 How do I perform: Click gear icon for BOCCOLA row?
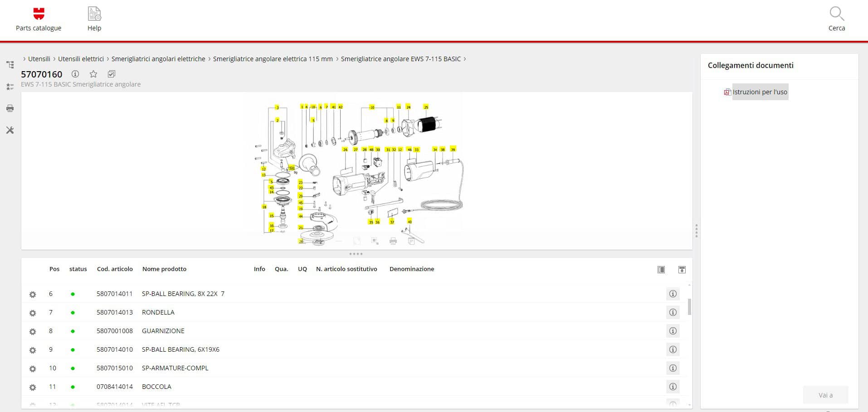tap(33, 388)
